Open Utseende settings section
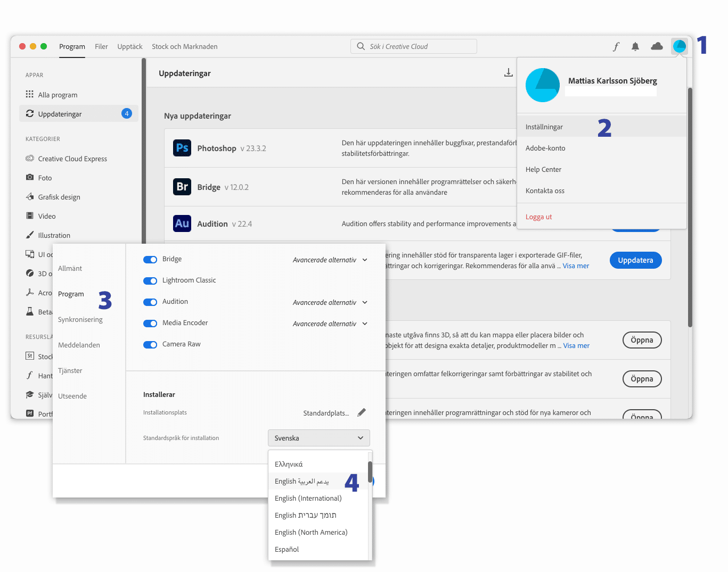 coord(72,396)
